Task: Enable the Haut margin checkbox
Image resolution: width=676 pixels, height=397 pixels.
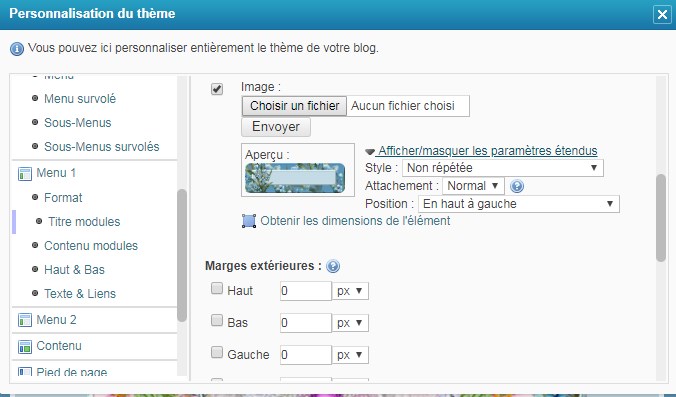Action: pos(217,288)
